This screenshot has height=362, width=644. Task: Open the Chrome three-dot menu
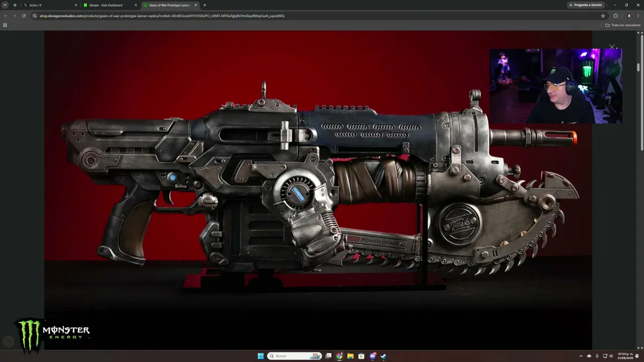click(637, 16)
